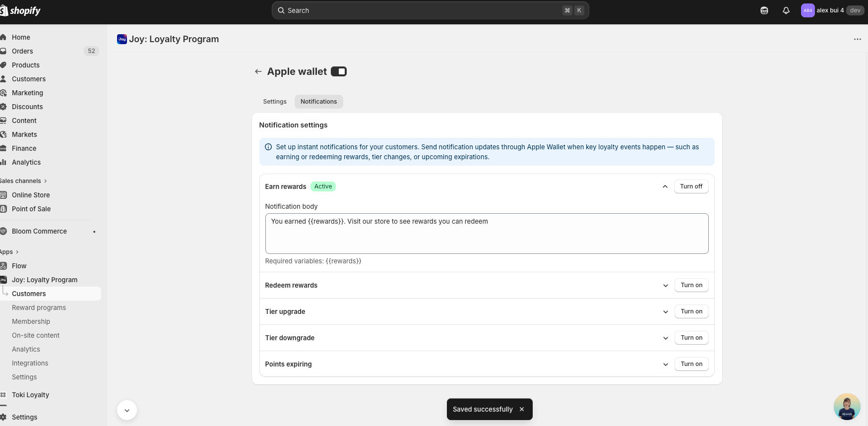Open Bloom Commerce in sidebar
This screenshot has height=426, width=868.
[x=39, y=231]
